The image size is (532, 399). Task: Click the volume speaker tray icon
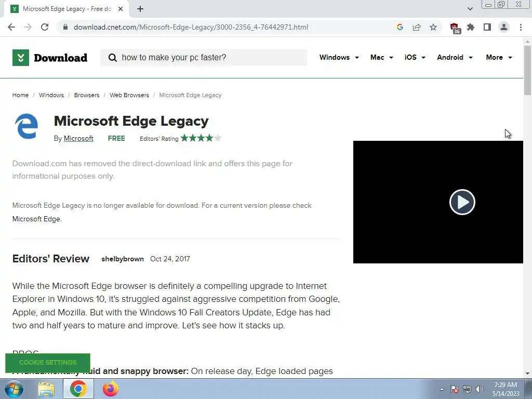(x=480, y=389)
